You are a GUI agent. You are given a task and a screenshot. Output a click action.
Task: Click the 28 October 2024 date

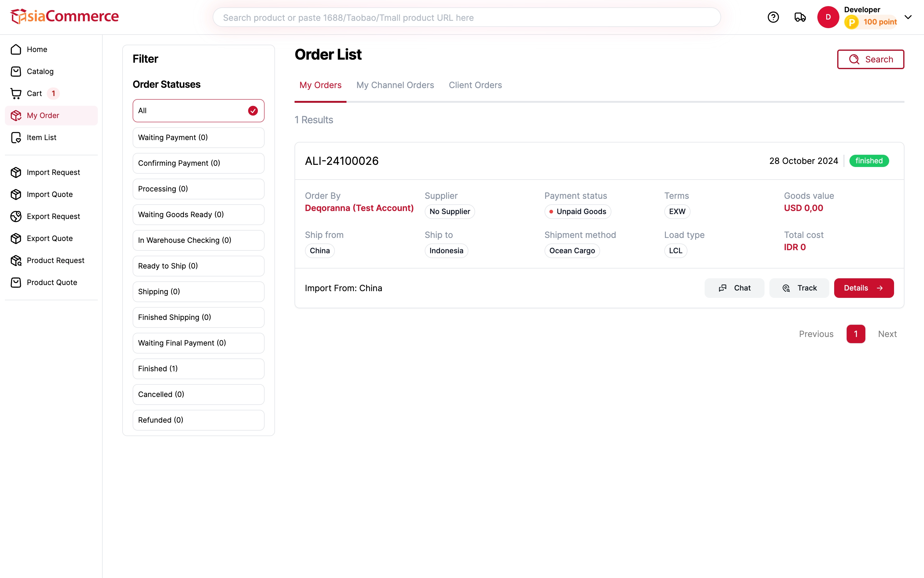(803, 161)
